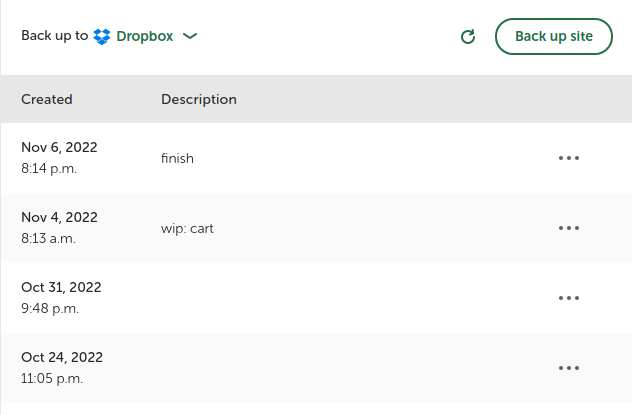The width and height of the screenshot is (632, 415).
Task: Click the refresh backups icon
Action: pyautogui.click(x=467, y=37)
